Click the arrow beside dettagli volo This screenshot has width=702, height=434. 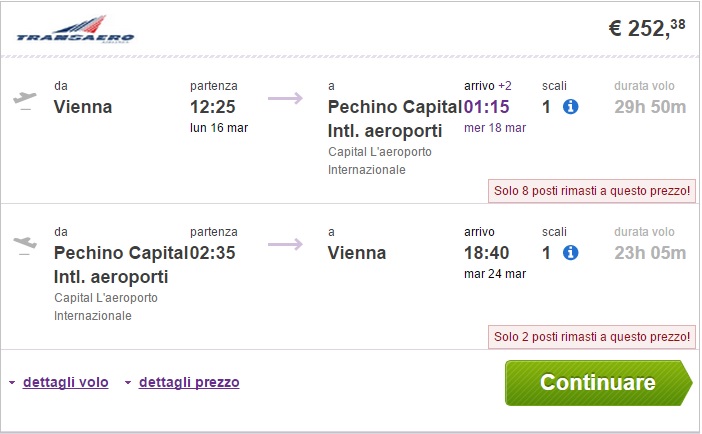[12, 383]
